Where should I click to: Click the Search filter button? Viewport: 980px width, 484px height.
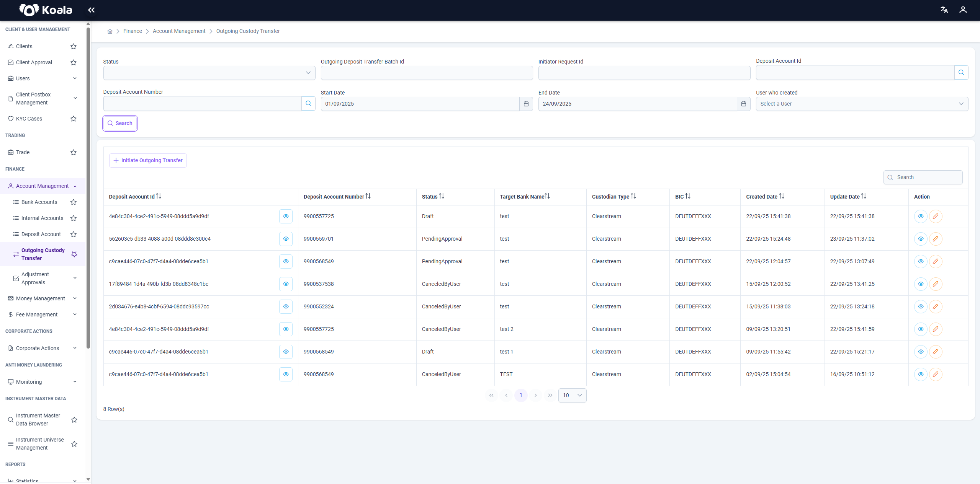pos(120,123)
